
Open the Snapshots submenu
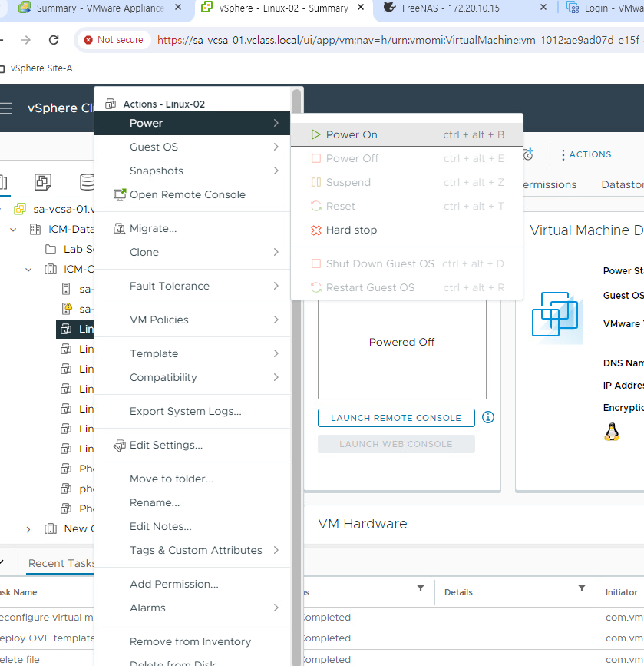tap(193, 171)
